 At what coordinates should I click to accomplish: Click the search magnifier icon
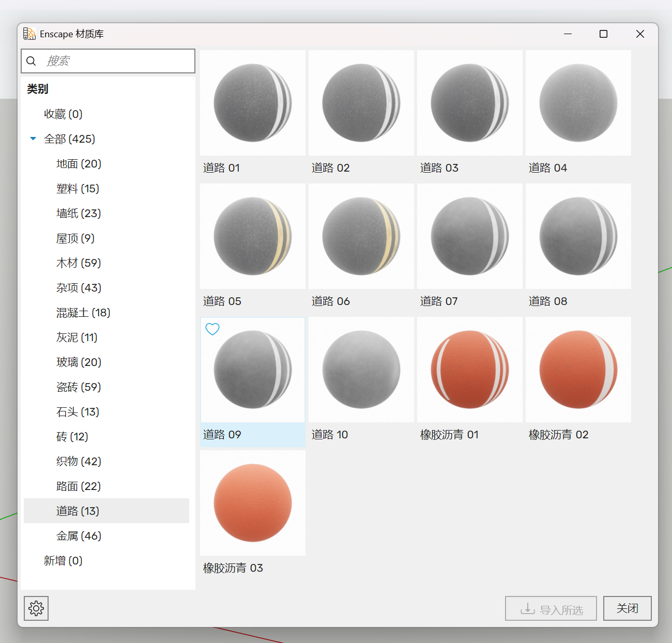31,61
